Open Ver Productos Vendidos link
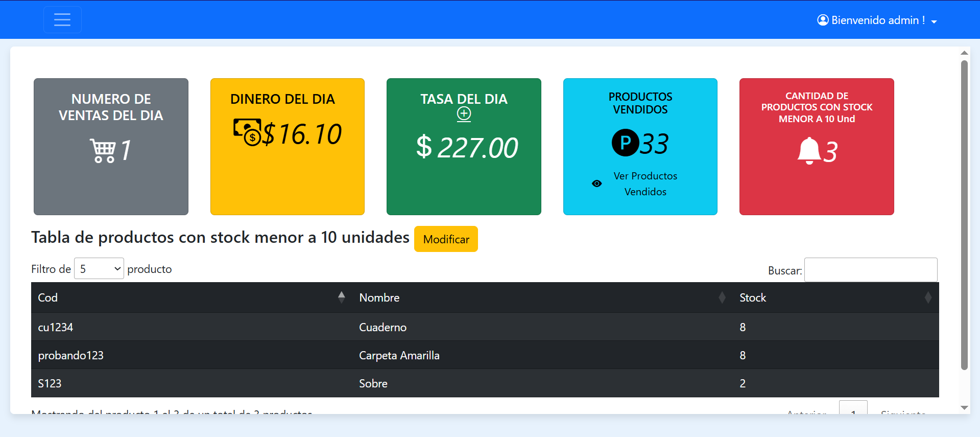 (645, 183)
